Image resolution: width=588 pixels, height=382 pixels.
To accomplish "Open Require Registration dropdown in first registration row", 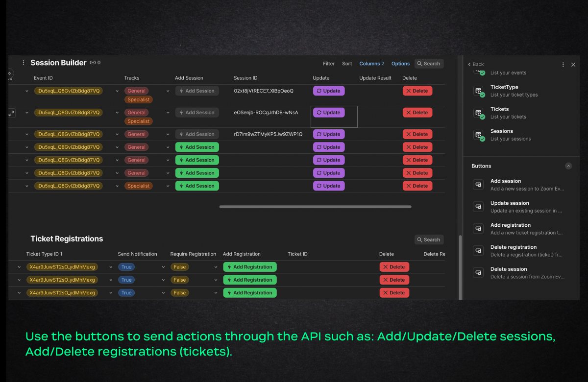I will pos(216,267).
